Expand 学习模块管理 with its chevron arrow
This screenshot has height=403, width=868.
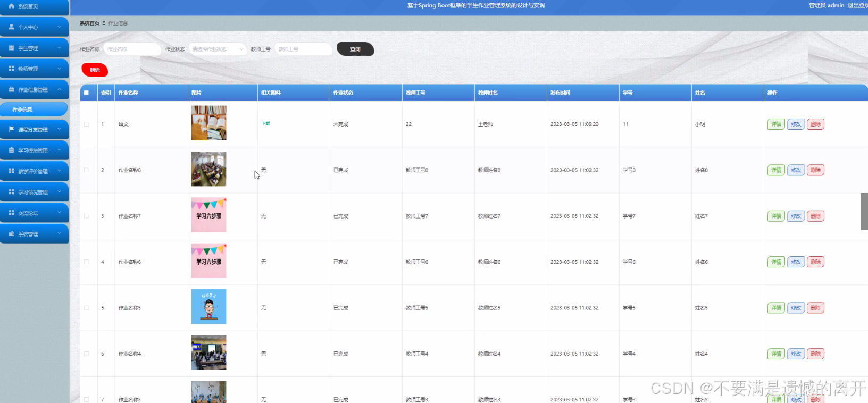(x=59, y=150)
